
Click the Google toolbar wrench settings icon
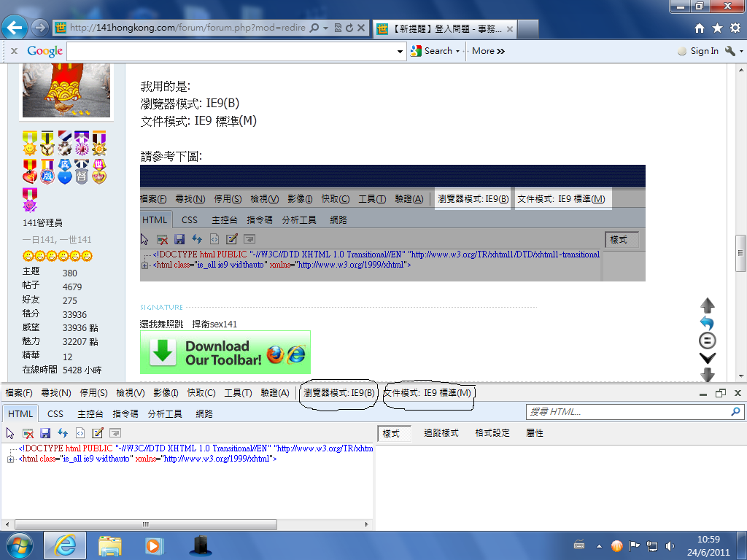click(730, 51)
